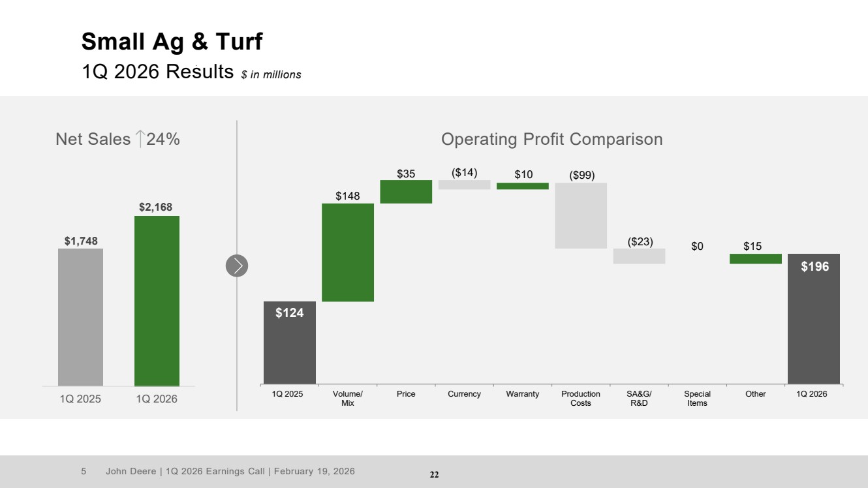Click the green Warranty bar
The image size is (868, 488).
pos(522,186)
